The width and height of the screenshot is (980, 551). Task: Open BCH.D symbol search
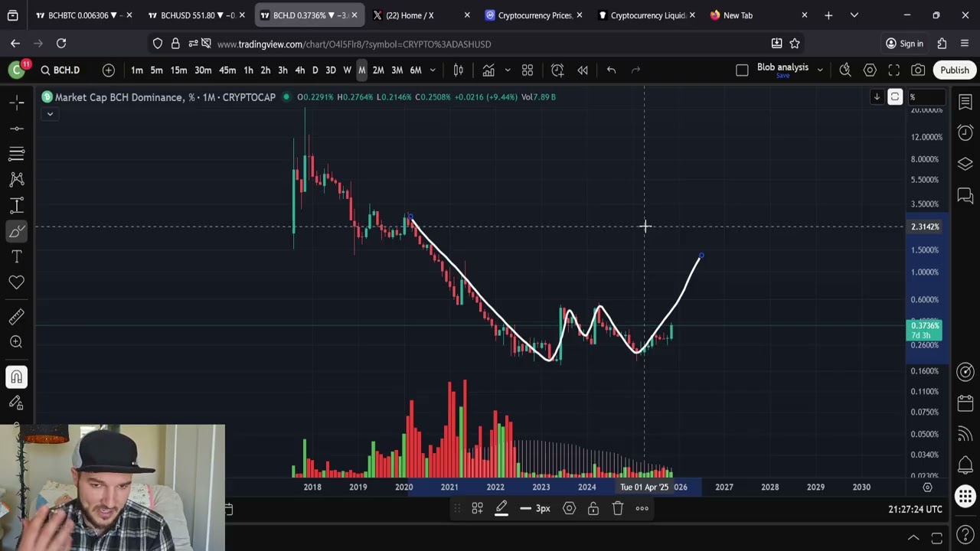60,70
